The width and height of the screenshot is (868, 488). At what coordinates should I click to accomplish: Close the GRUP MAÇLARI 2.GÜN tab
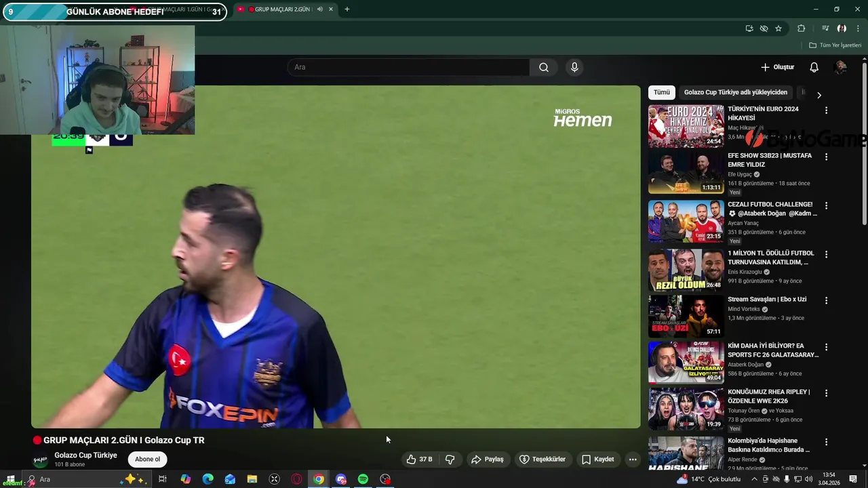coord(331,9)
